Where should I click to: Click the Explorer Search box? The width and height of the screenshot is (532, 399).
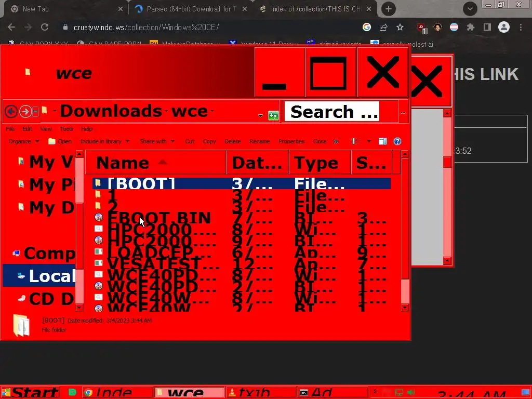click(x=331, y=111)
